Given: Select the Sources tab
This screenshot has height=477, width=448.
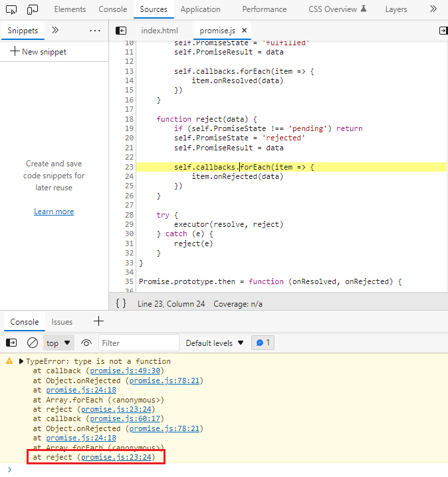Looking at the screenshot, I should [x=154, y=9].
